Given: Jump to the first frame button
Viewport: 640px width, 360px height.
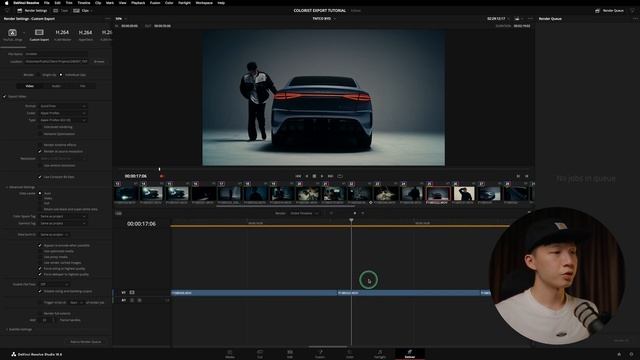Looking at the screenshot, I should (298, 176).
